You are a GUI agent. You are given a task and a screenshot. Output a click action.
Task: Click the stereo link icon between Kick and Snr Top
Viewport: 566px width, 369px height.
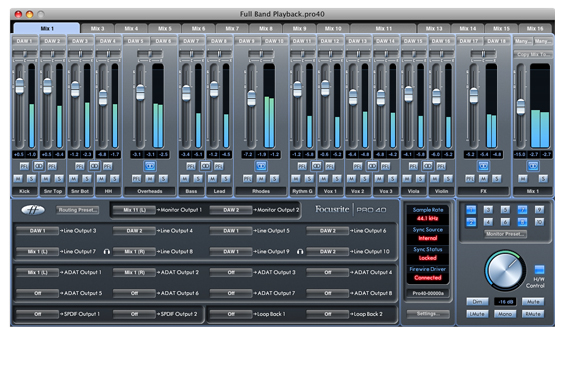point(38,166)
